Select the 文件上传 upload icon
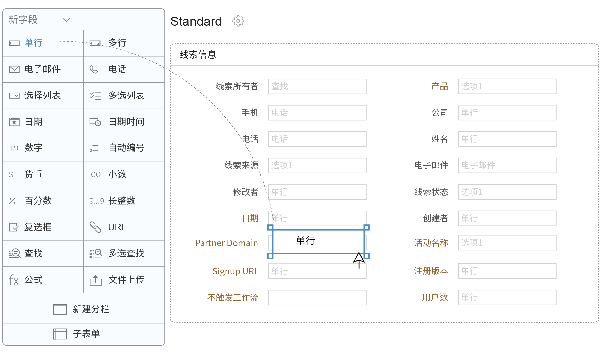 95,280
